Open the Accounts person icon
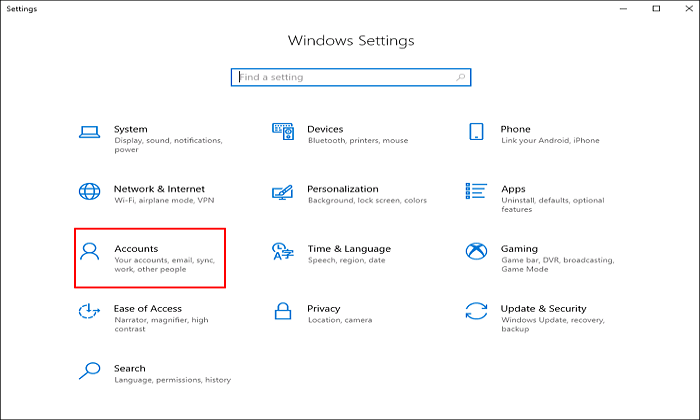 [89, 251]
